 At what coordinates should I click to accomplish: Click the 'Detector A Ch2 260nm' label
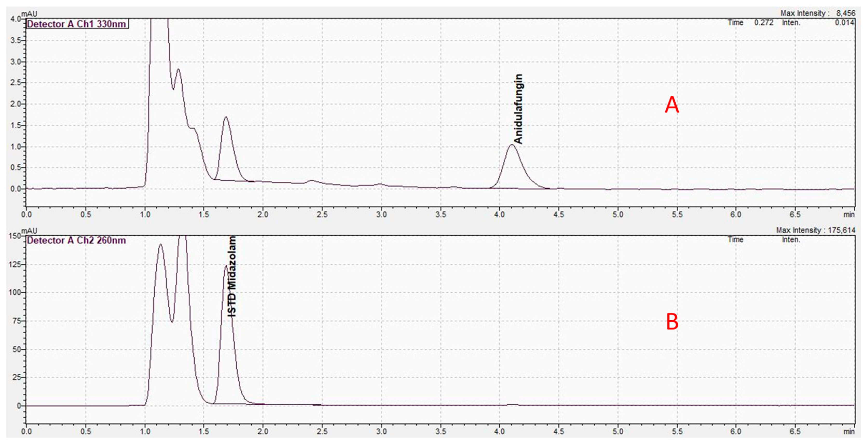tap(77, 240)
